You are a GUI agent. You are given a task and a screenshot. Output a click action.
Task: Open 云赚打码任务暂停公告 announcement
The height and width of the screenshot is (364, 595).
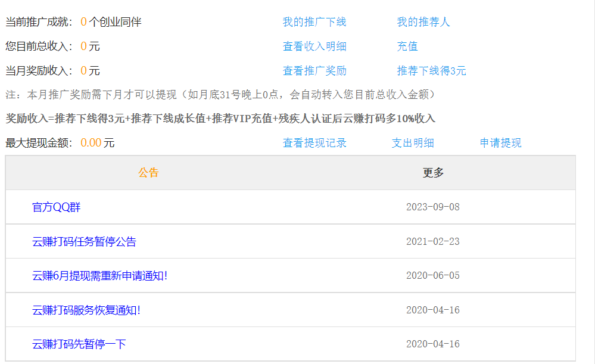[84, 242]
